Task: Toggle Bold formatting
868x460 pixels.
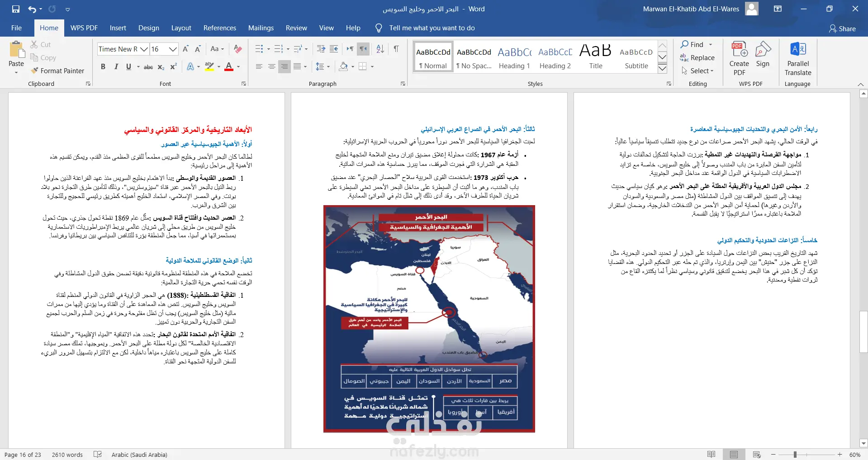Action: coord(103,66)
